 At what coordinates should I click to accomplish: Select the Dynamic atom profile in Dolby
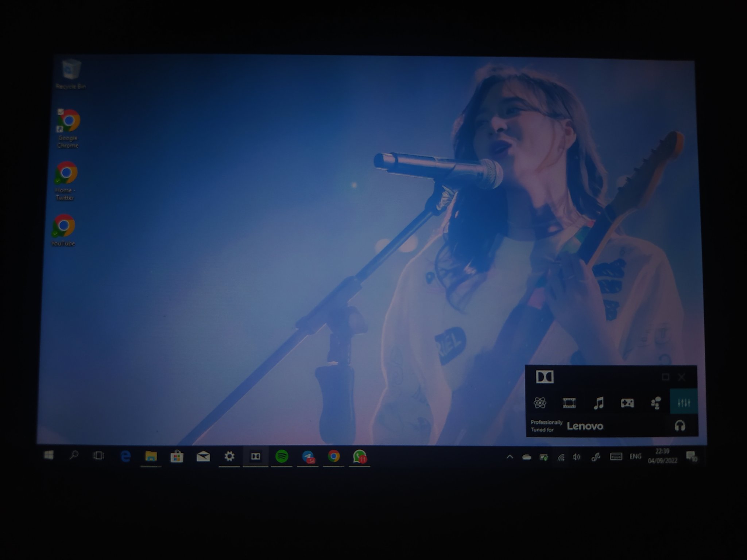tap(539, 402)
